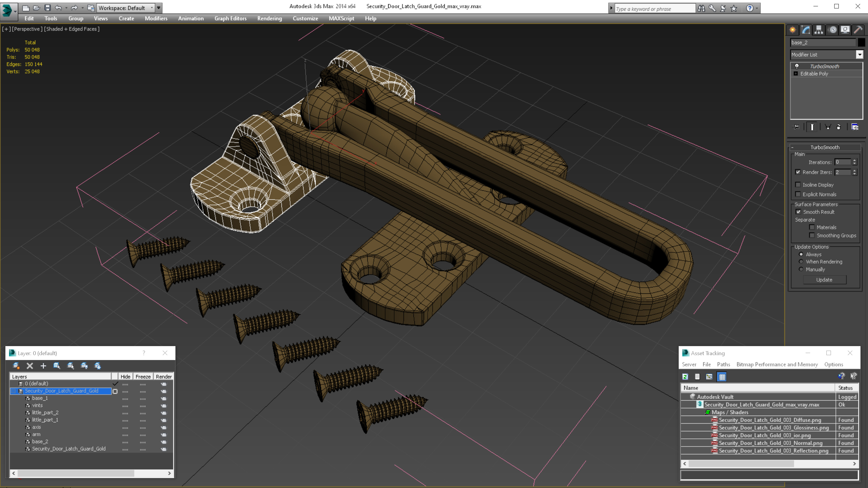Select the When Rendering update option

[x=801, y=262]
